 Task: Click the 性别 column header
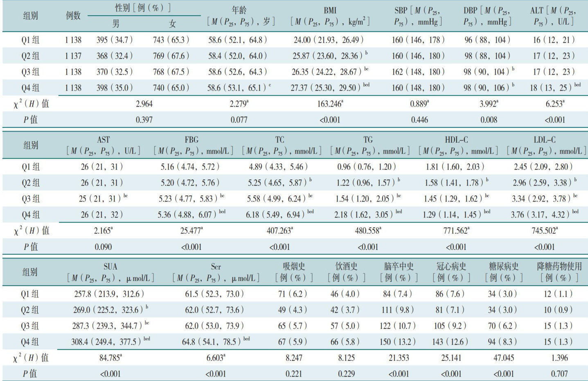click(143, 8)
